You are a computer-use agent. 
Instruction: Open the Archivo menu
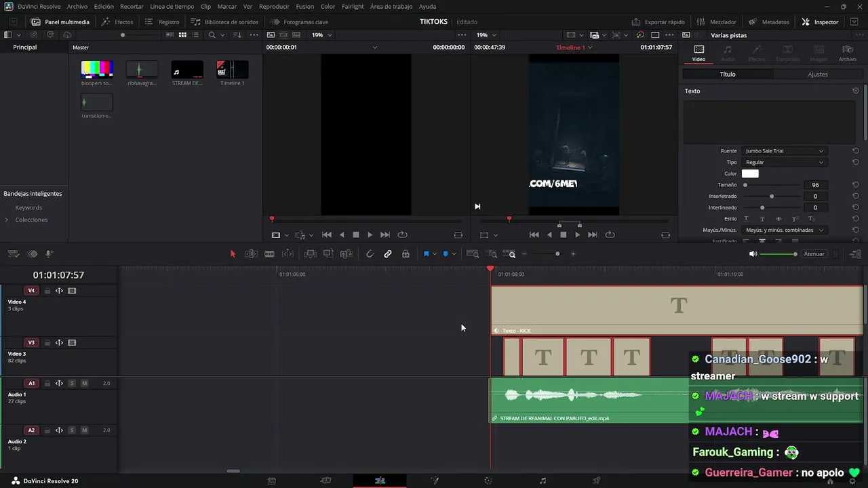coord(77,6)
